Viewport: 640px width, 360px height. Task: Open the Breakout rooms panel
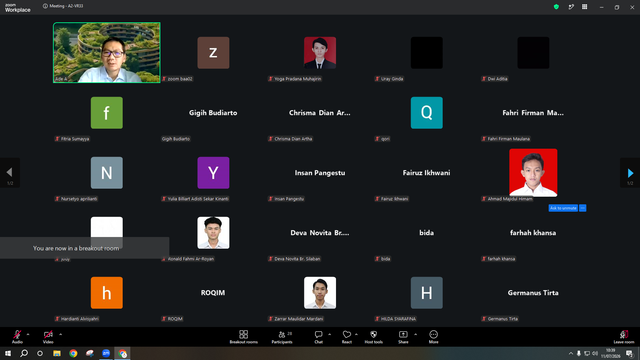(x=243, y=337)
